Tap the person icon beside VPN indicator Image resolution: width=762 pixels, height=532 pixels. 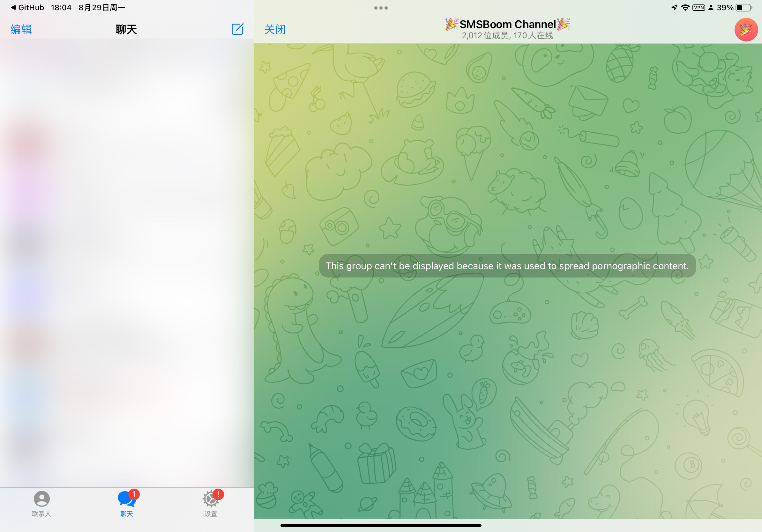(x=711, y=8)
